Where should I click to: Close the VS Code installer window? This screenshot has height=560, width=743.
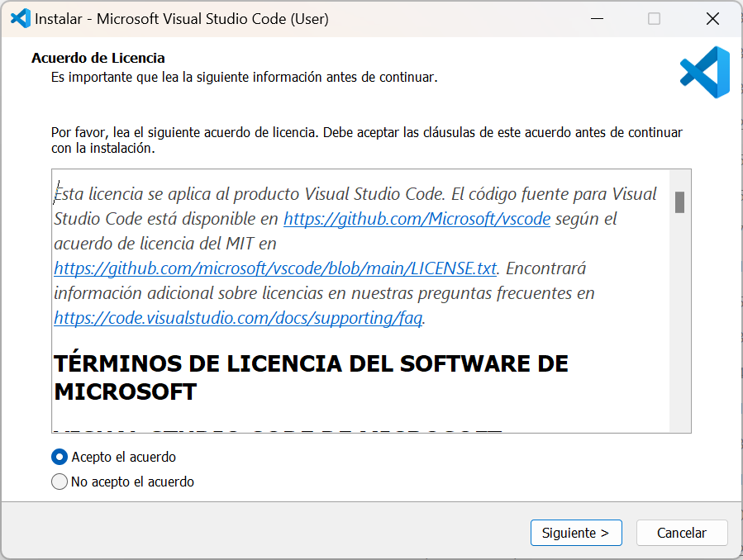point(712,18)
